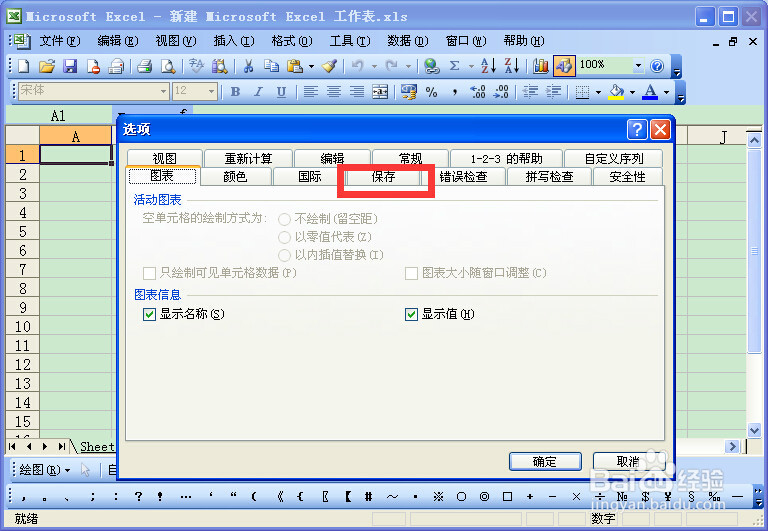Open the 绘图(R) drawing menu dropdown
Screen dimensions: 768x531
coord(45,470)
